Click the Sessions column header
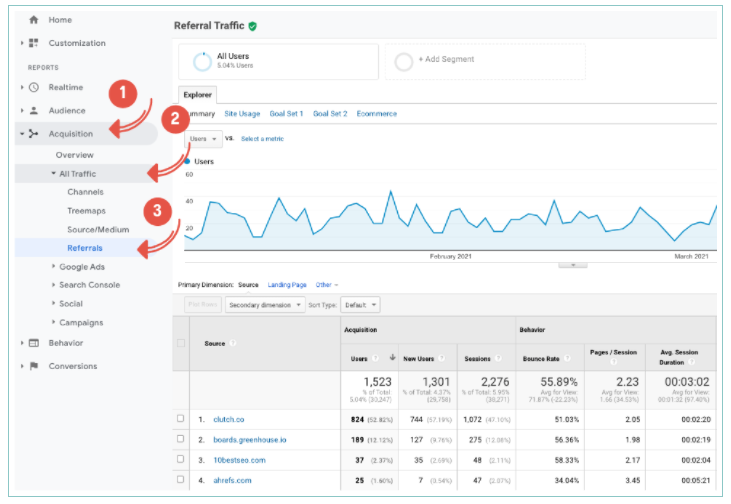This screenshot has height=504, width=731. [x=477, y=359]
